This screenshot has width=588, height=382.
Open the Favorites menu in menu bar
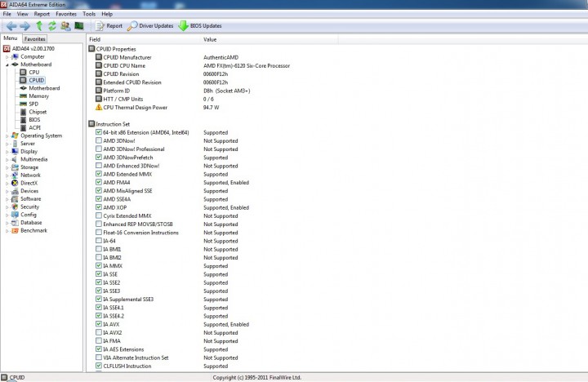point(66,14)
